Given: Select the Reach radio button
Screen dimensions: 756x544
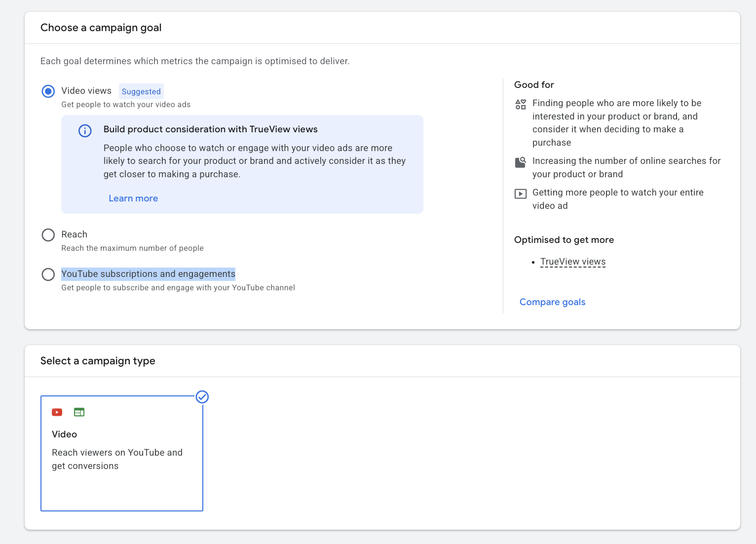Looking at the screenshot, I should point(48,235).
